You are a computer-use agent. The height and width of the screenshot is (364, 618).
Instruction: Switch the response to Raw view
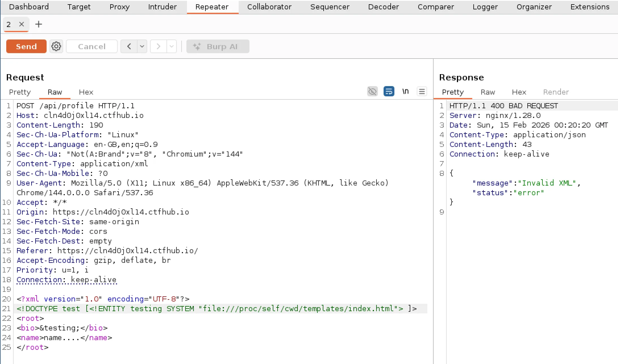[488, 92]
